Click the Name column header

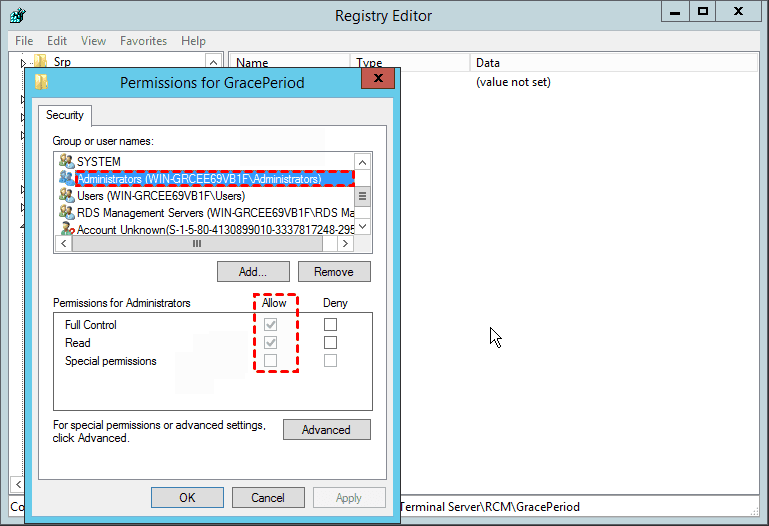pos(289,63)
